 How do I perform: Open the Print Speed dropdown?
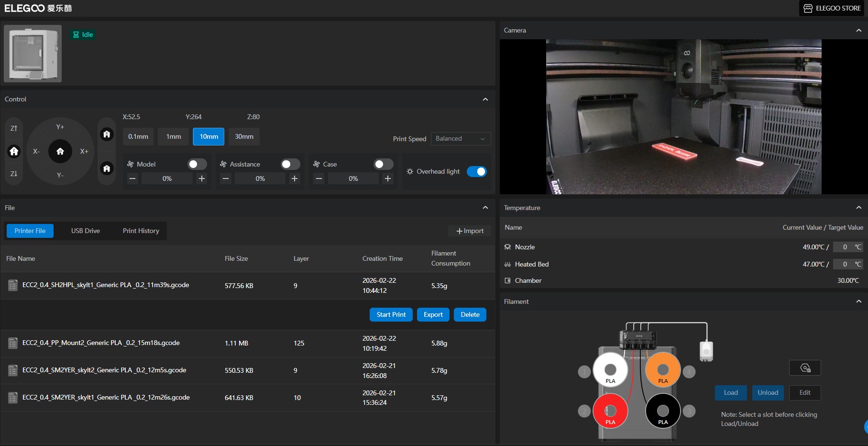461,139
